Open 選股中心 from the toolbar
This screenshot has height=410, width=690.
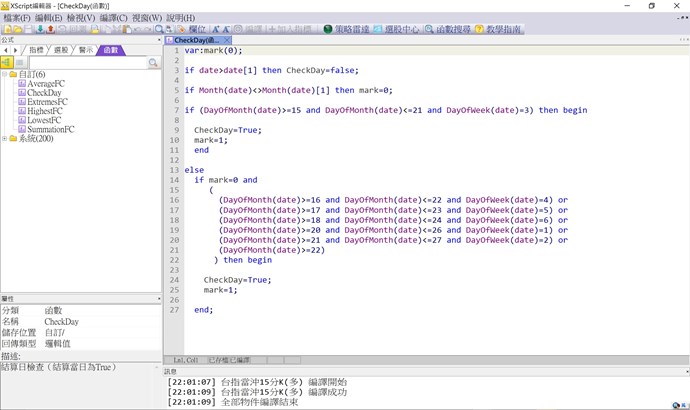coord(406,30)
